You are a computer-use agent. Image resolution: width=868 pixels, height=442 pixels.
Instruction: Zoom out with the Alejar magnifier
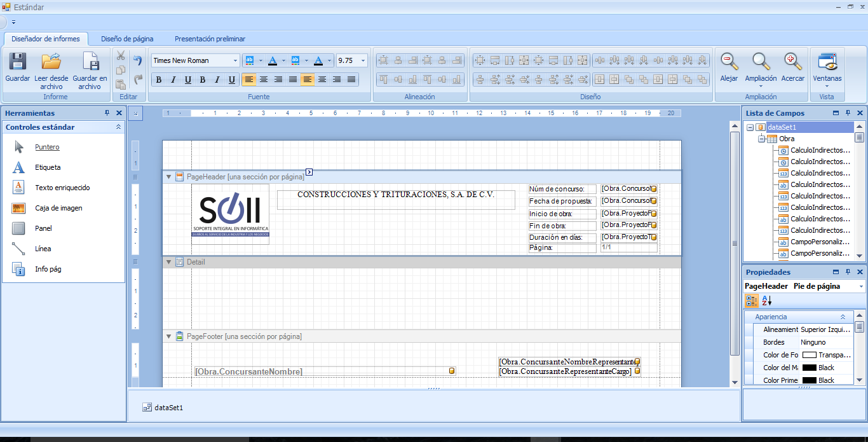(729, 62)
